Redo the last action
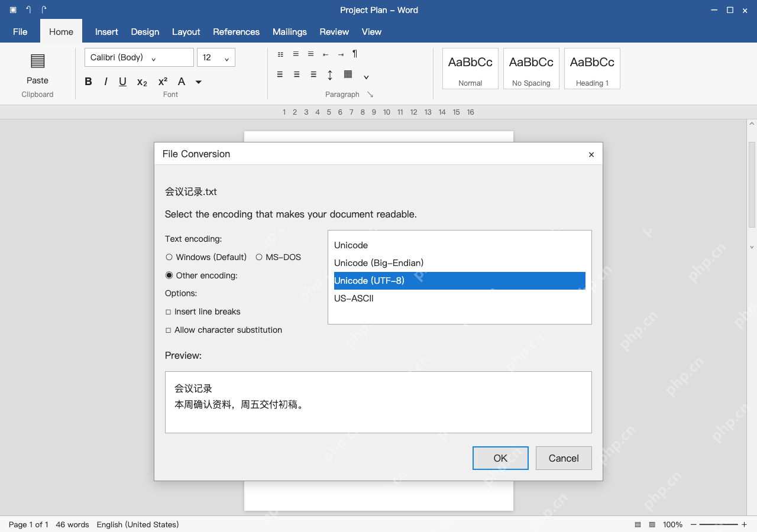This screenshot has height=532, width=757. tap(44, 9)
